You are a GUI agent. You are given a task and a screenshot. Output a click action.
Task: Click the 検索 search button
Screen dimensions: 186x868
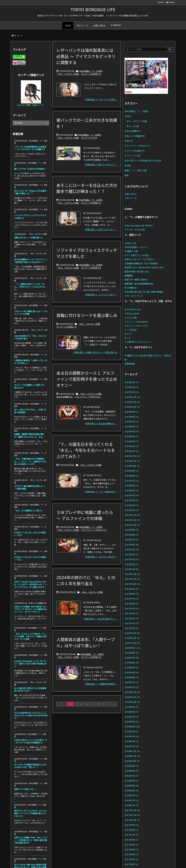pyautogui.click(x=170, y=49)
